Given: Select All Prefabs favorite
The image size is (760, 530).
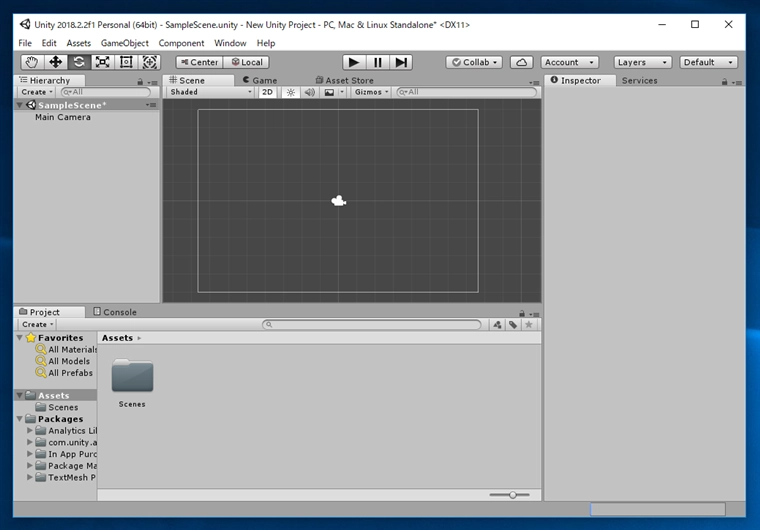Looking at the screenshot, I should click(x=64, y=373).
